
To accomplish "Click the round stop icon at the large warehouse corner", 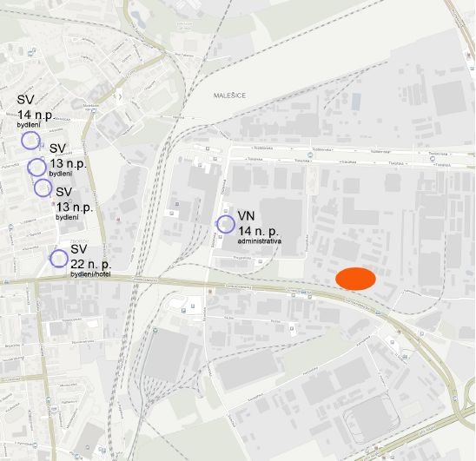I will click(155, 330).
